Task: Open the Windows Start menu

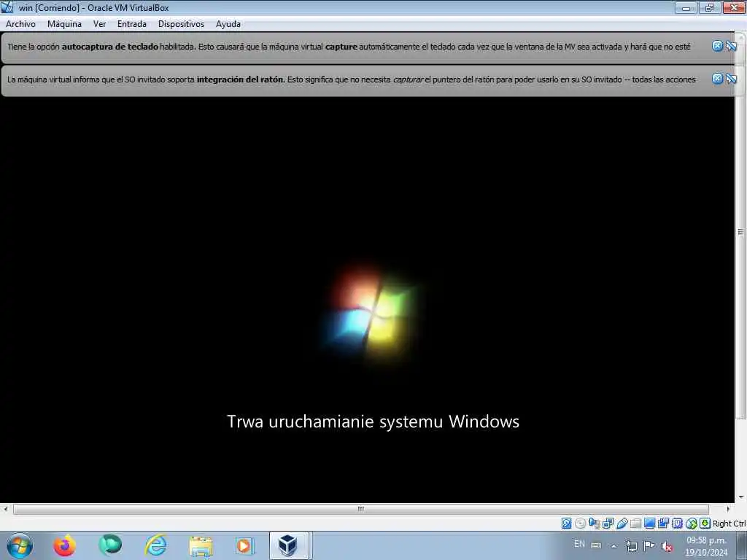Action: pyautogui.click(x=20, y=545)
